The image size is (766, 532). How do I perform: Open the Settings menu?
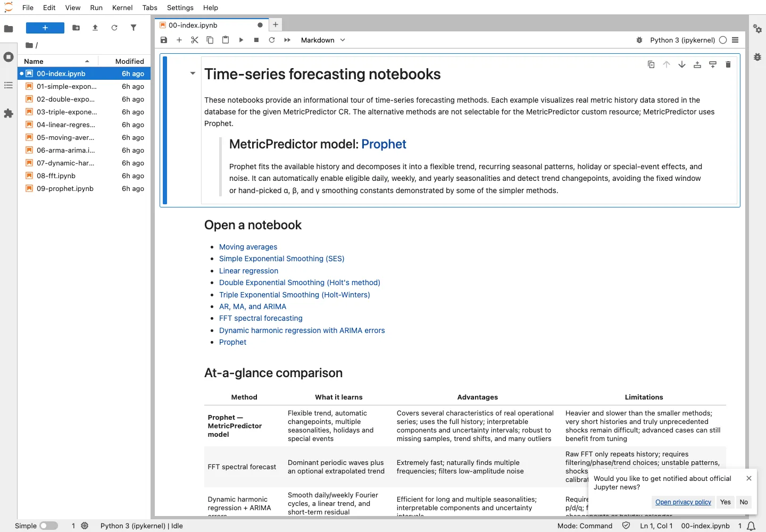[x=180, y=7]
